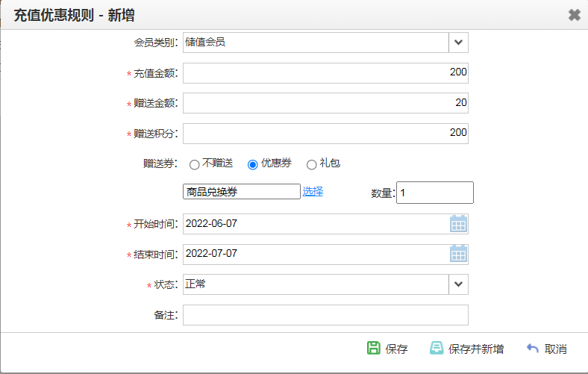The height and width of the screenshot is (374, 588).
Task: Open the 开始时间 calendar picker icon
Action: [x=458, y=224]
